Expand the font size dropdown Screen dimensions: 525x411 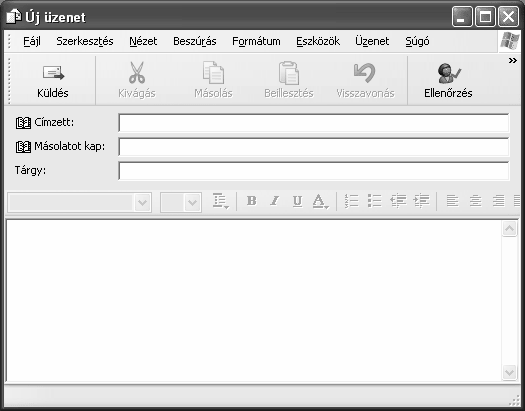[193, 202]
